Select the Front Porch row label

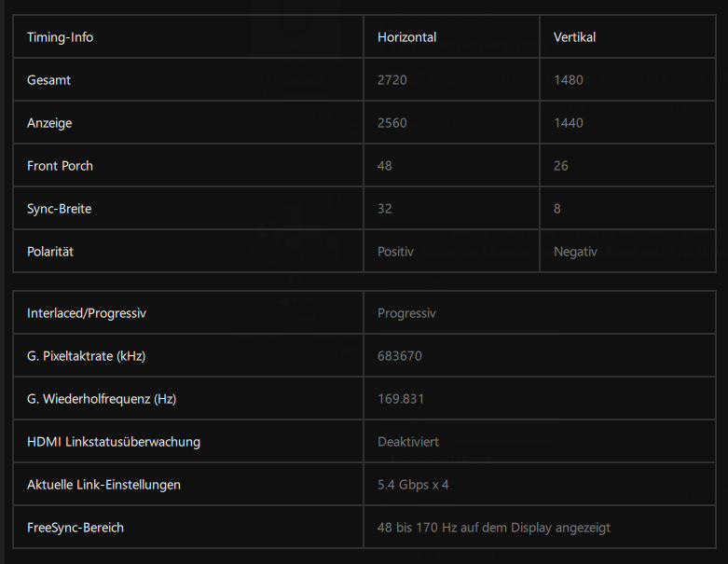60,166
